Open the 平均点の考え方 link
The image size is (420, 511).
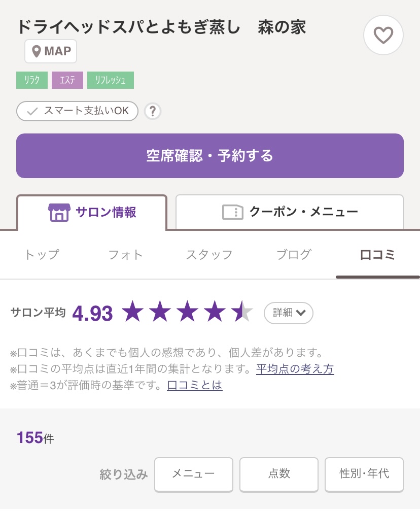295,369
